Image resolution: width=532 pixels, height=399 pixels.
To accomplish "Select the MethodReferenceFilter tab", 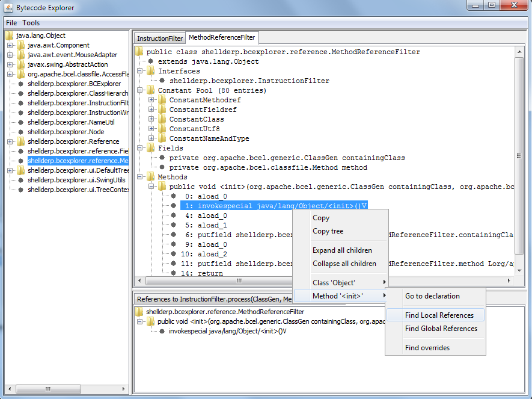I will pos(222,37).
